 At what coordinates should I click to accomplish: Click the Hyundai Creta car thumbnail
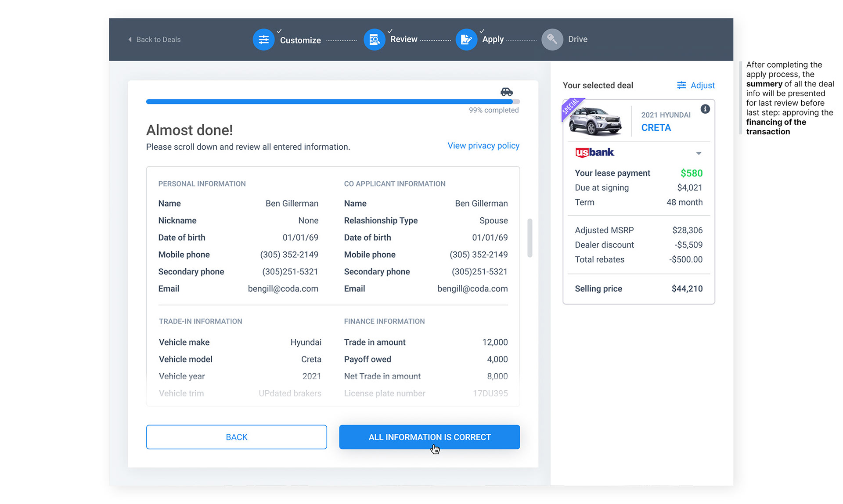coord(595,121)
